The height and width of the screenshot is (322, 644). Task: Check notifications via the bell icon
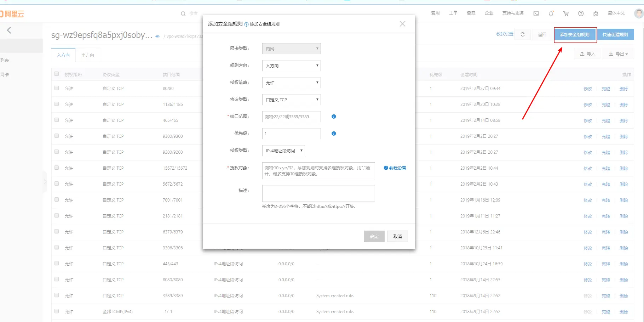(x=551, y=13)
